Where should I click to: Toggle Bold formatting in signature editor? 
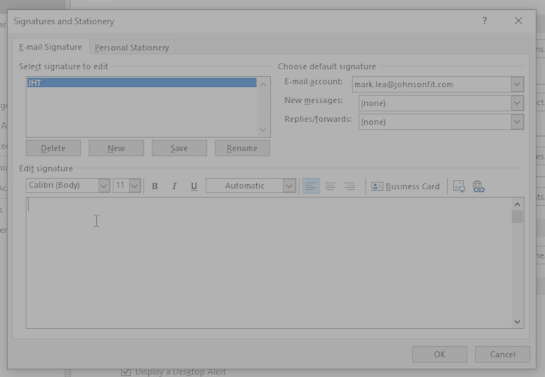click(x=155, y=186)
